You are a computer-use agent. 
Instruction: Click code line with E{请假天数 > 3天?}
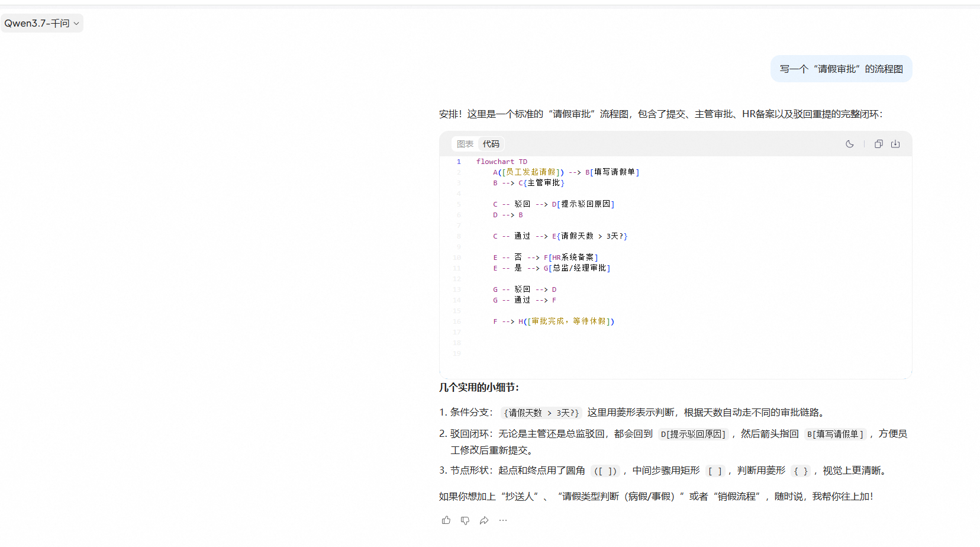coord(560,236)
